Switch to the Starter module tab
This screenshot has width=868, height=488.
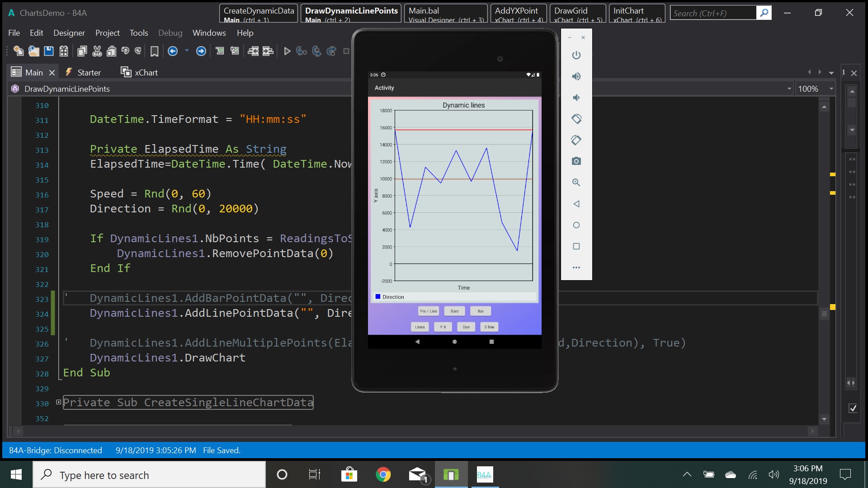(83, 72)
